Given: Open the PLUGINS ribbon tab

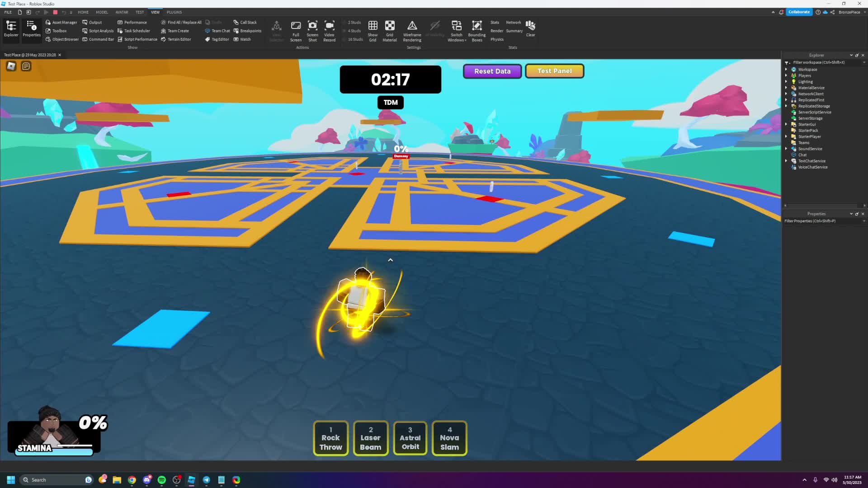Looking at the screenshot, I should click(x=174, y=12).
